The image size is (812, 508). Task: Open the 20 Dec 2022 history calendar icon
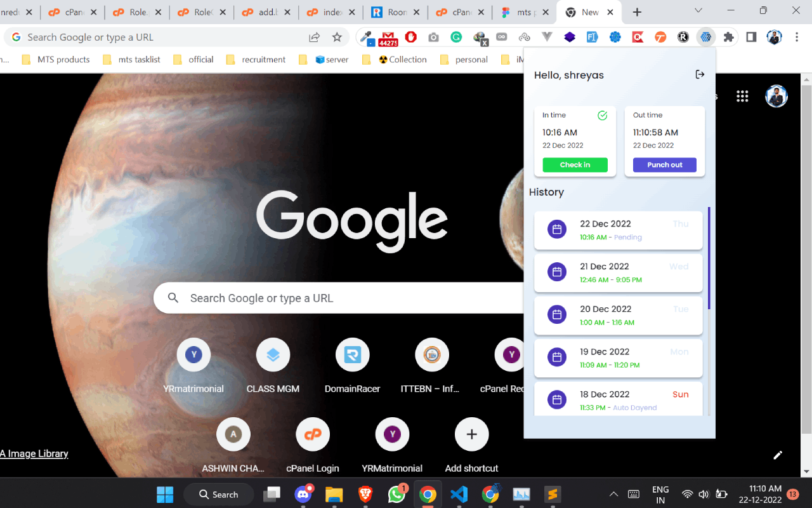(x=557, y=315)
